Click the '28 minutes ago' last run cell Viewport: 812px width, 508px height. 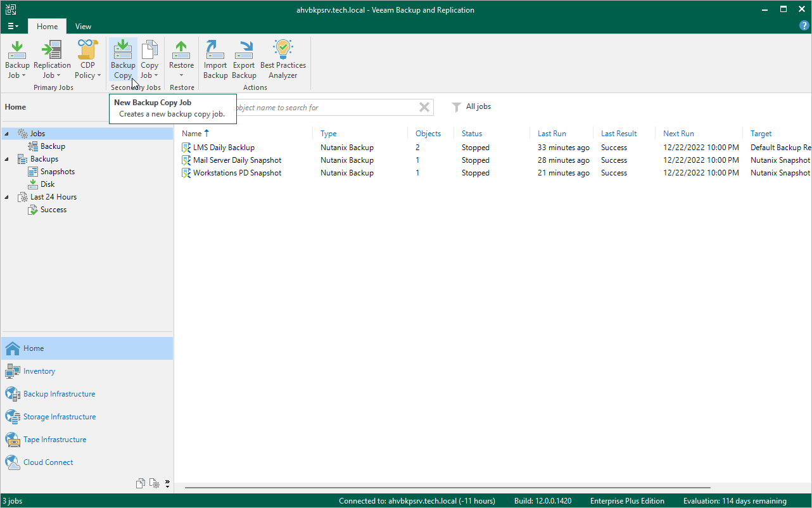tap(563, 160)
